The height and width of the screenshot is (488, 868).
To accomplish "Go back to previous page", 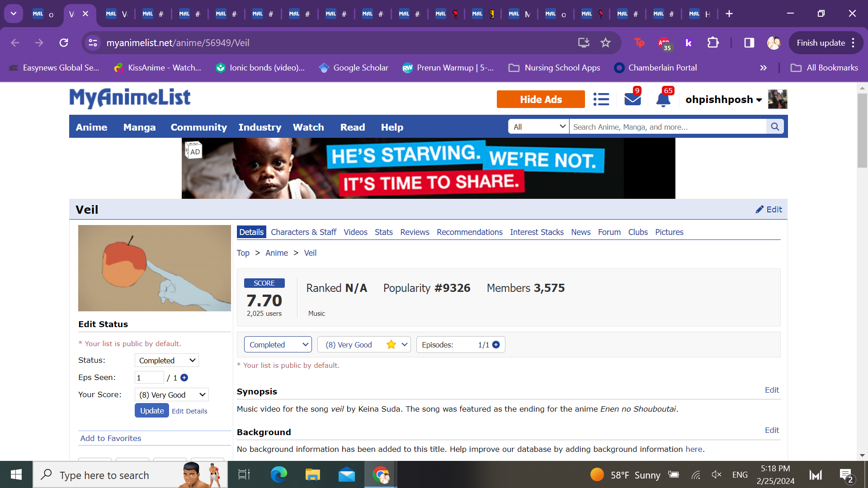I will point(15,43).
